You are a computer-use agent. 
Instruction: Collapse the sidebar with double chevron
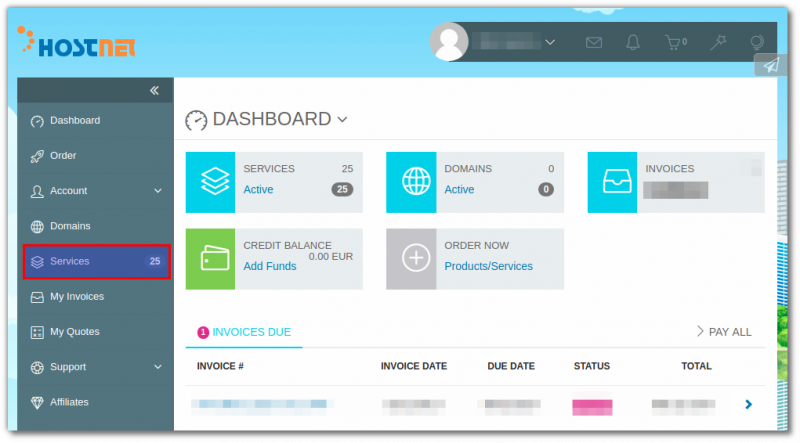(x=154, y=91)
